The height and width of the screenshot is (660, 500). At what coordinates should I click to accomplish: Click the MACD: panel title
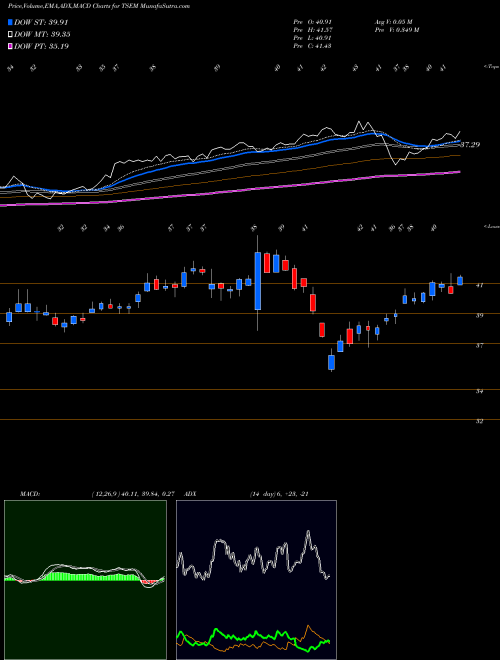point(30,494)
